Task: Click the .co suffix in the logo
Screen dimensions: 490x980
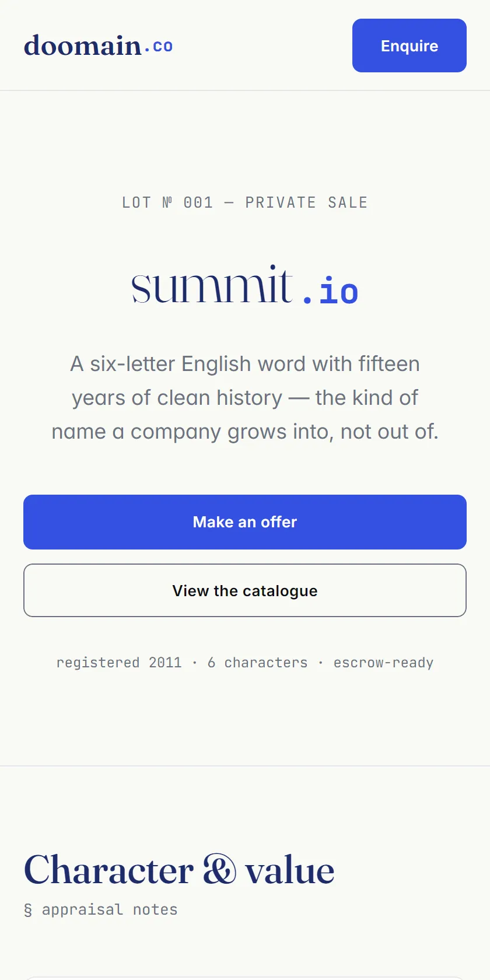Action: point(159,46)
